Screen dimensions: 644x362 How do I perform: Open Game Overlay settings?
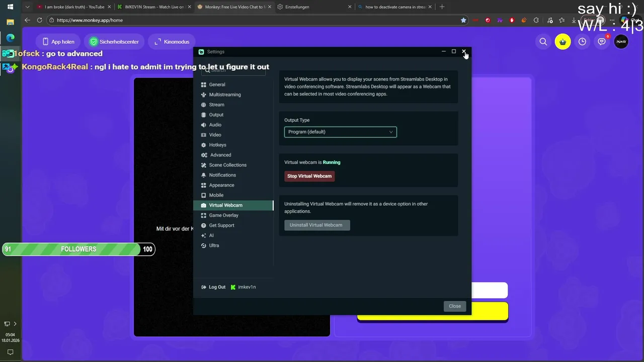coord(233,215)
